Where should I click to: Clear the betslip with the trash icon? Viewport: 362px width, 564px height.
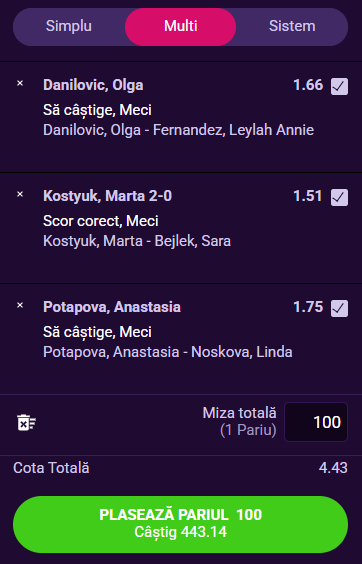click(x=27, y=422)
